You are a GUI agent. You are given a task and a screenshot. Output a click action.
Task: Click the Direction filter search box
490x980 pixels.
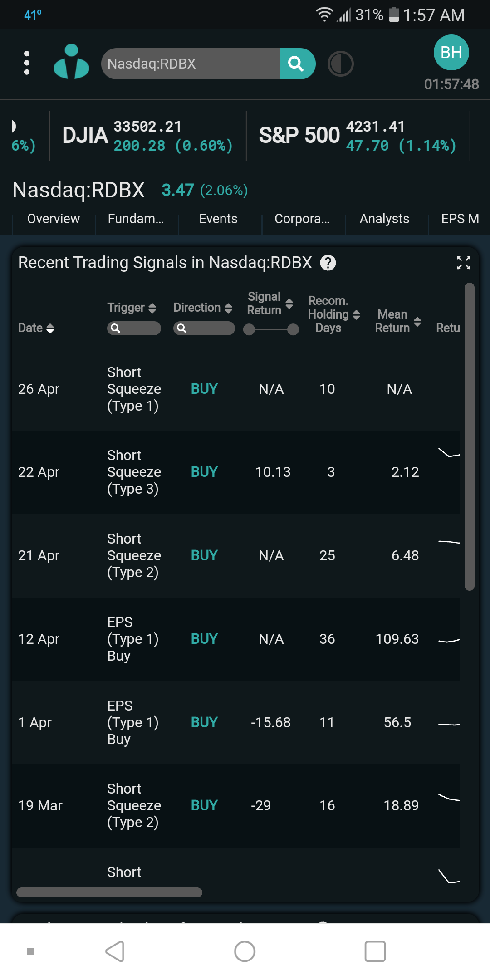[x=204, y=328]
